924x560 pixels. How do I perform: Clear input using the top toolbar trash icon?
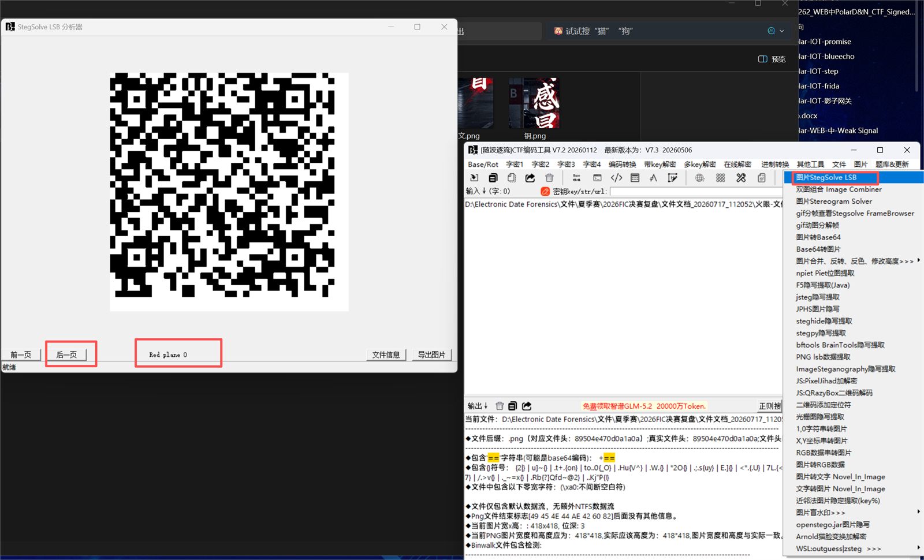[x=549, y=178]
